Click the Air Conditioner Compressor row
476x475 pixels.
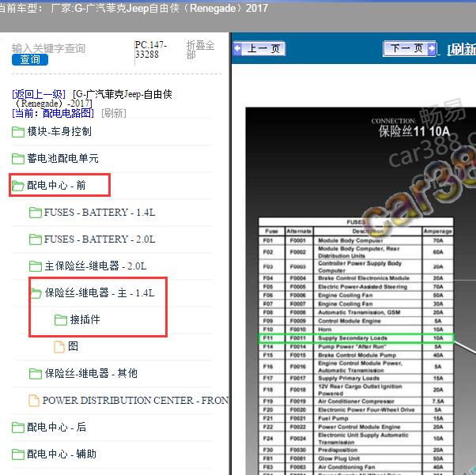click(356, 401)
